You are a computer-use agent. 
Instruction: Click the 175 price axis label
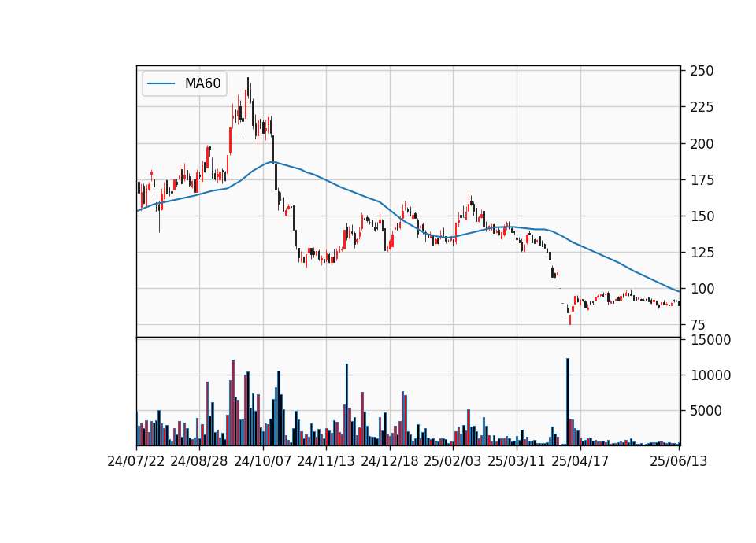tap(702, 180)
